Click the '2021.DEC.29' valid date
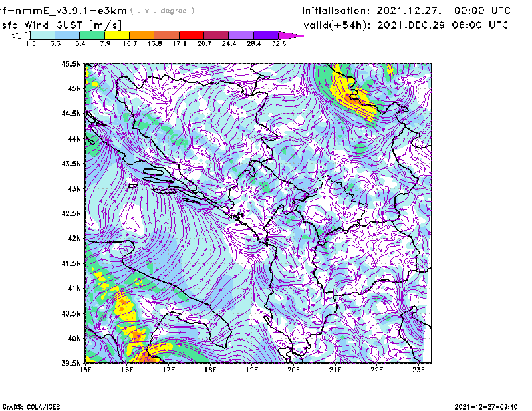532x411 pixels. (411, 25)
